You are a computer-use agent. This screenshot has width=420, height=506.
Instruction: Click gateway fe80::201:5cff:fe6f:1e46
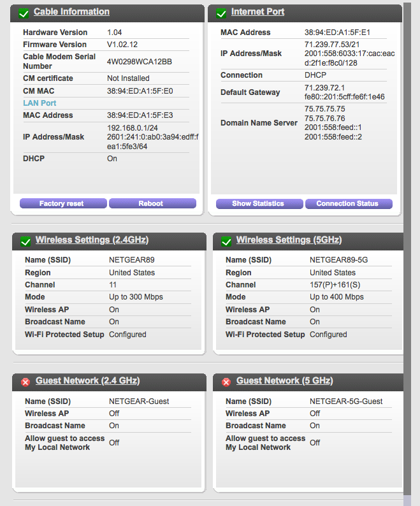pyautogui.click(x=344, y=97)
